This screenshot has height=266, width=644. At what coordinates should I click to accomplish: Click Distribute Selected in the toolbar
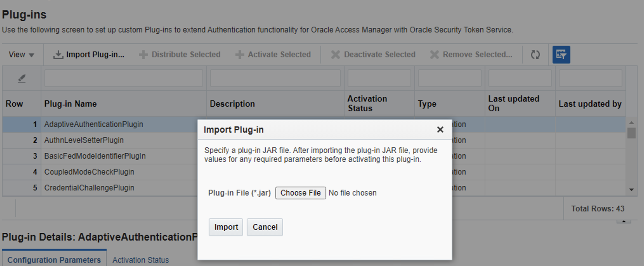[180, 55]
